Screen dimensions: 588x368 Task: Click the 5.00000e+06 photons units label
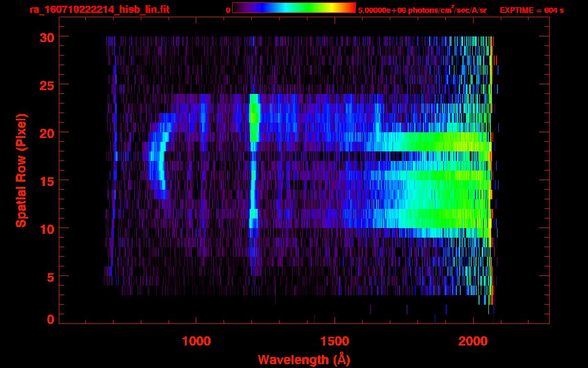(x=422, y=10)
